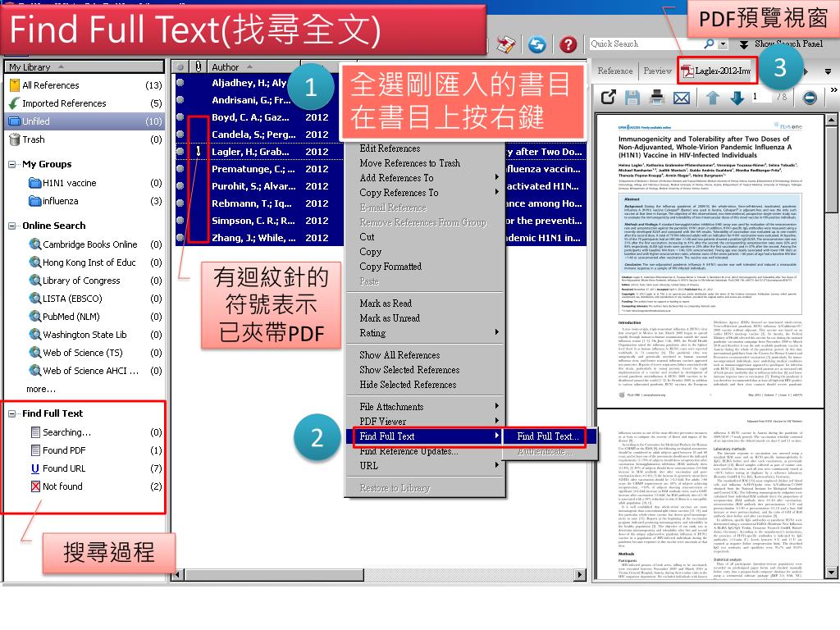Viewport: 840px width, 630px height.
Task: Click the Quick Search input field
Action: (x=646, y=43)
